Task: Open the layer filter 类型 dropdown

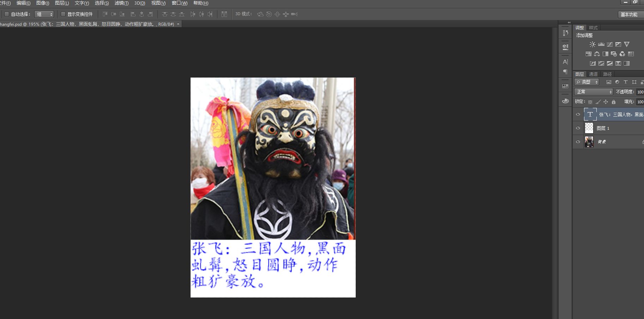Action: (x=586, y=82)
